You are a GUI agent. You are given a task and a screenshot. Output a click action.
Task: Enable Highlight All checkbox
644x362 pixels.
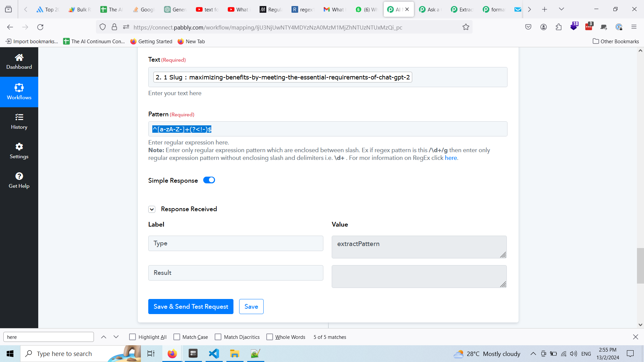[132, 337]
